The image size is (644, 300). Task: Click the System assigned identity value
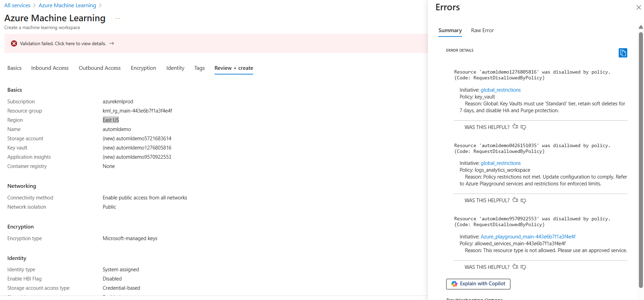click(x=121, y=270)
